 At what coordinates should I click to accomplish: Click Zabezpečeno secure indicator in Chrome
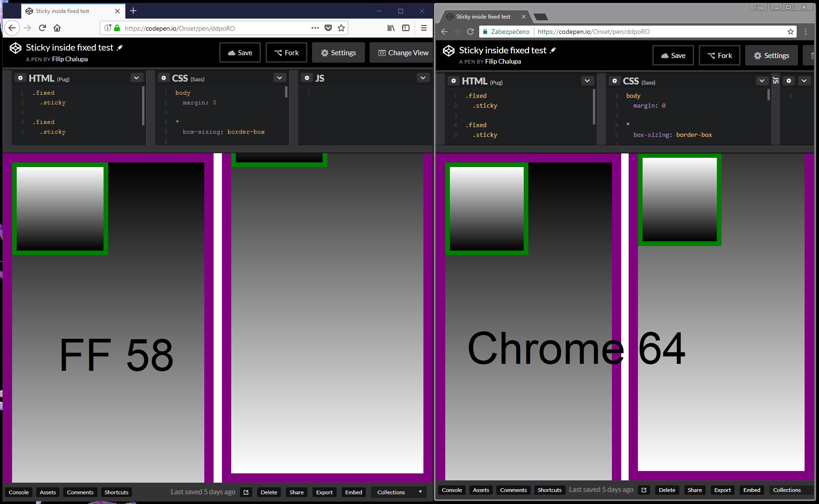pyautogui.click(x=506, y=32)
